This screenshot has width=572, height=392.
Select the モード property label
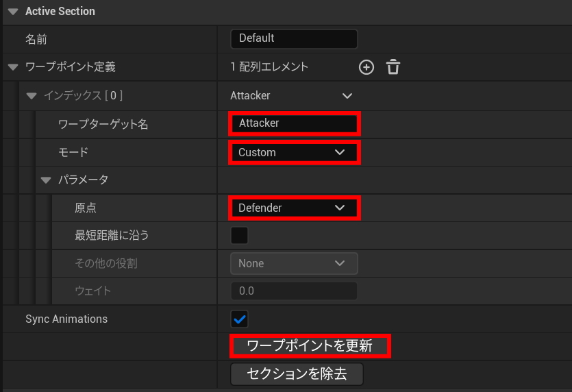pyautogui.click(x=73, y=152)
